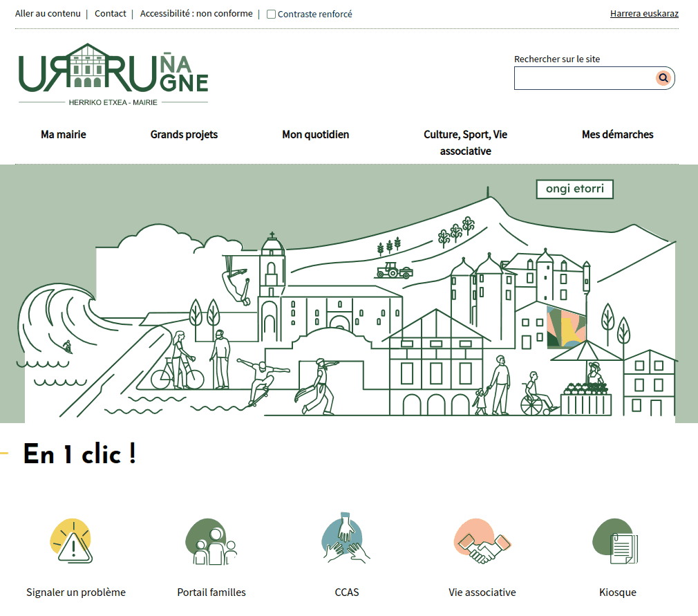This screenshot has width=698, height=616.
Task: Select the Vie associative handshake icon
Action: coord(482,542)
